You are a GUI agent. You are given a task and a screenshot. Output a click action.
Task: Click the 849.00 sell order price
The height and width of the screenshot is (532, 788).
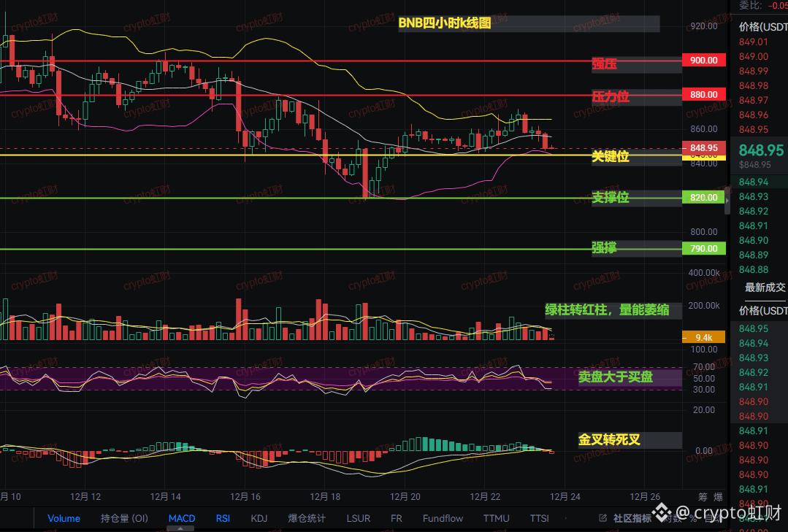pyautogui.click(x=754, y=56)
